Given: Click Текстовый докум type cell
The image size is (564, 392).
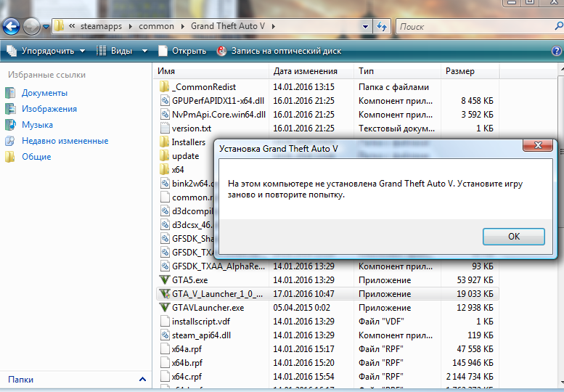Looking at the screenshot, I should [x=396, y=128].
